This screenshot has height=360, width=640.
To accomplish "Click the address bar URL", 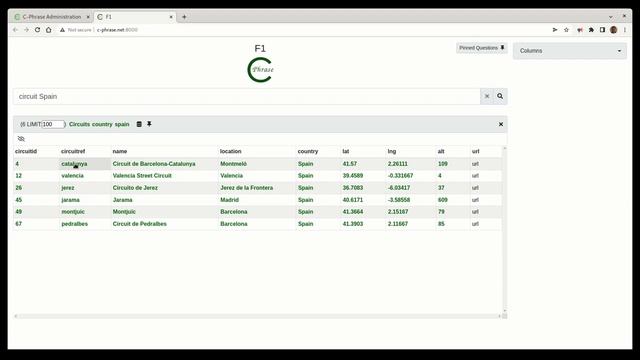I will click(117, 30).
